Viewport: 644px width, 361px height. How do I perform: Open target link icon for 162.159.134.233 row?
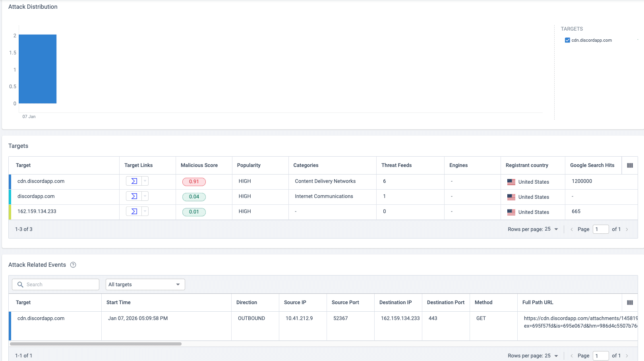[x=134, y=212]
